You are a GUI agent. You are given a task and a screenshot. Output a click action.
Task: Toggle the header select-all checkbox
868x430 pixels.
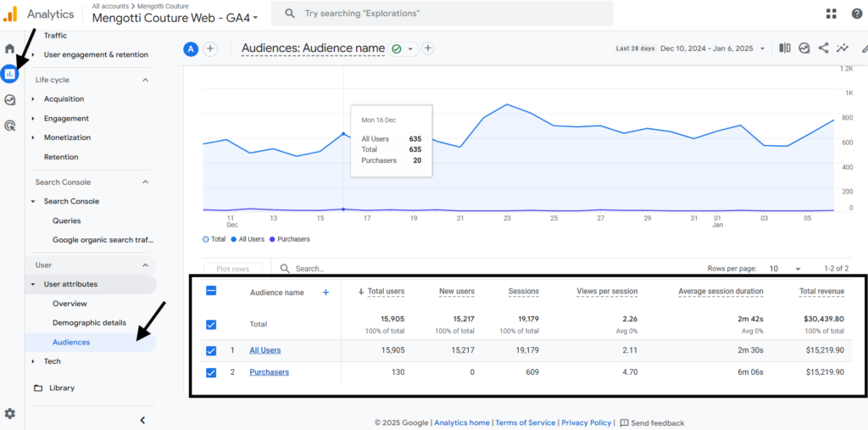[211, 290]
